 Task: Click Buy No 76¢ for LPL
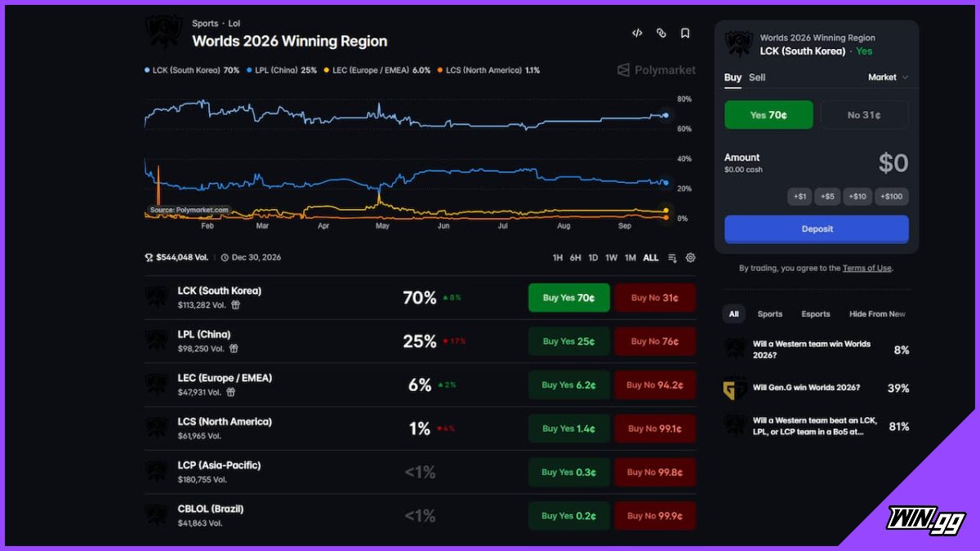tap(655, 341)
